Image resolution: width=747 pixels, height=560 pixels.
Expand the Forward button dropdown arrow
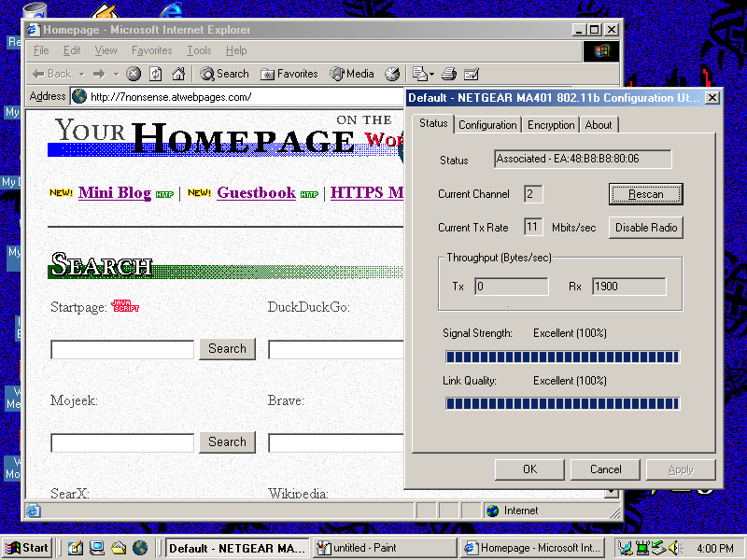point(115,74)
